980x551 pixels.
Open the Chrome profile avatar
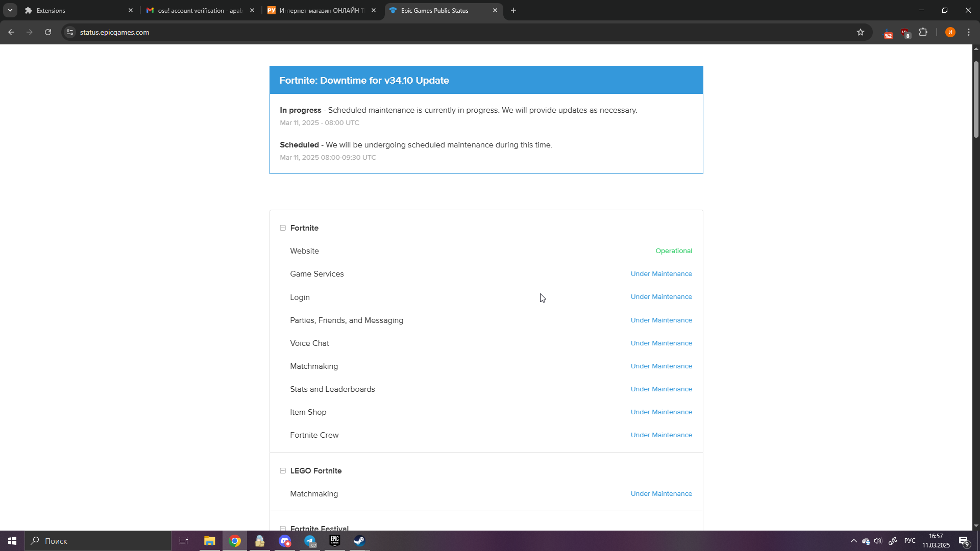click(950, 32)
